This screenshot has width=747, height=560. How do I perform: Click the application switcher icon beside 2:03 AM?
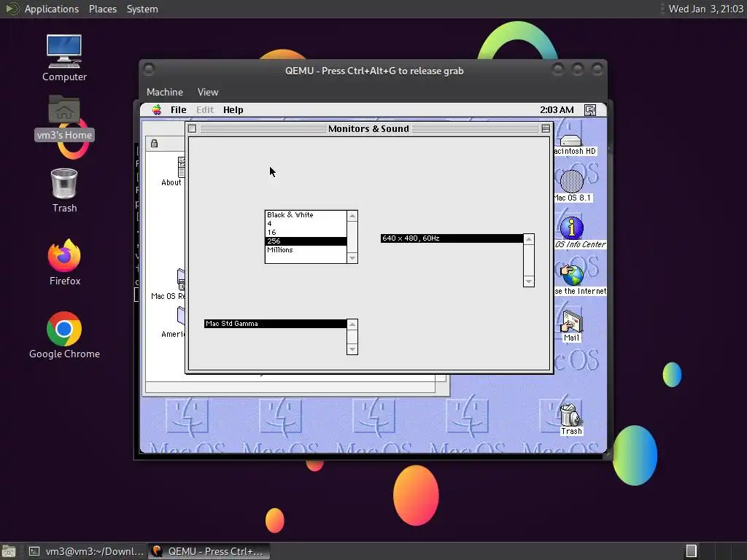coord(590,110)
